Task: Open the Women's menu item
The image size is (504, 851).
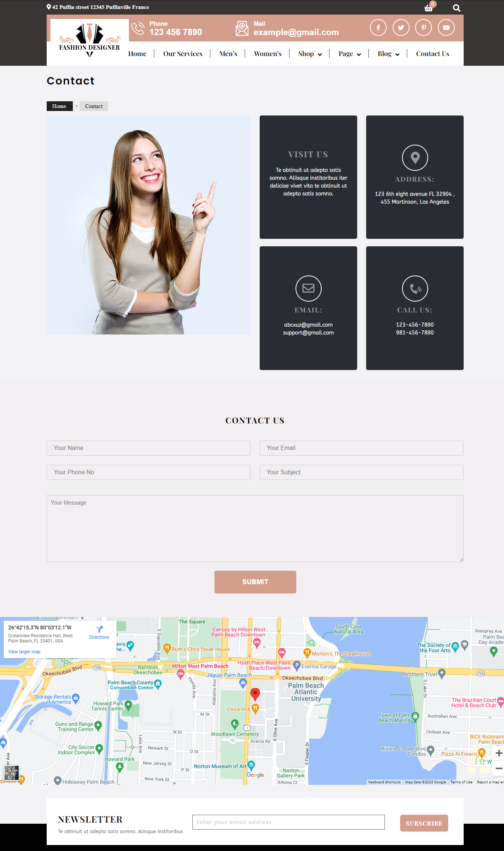Action: 268,54
